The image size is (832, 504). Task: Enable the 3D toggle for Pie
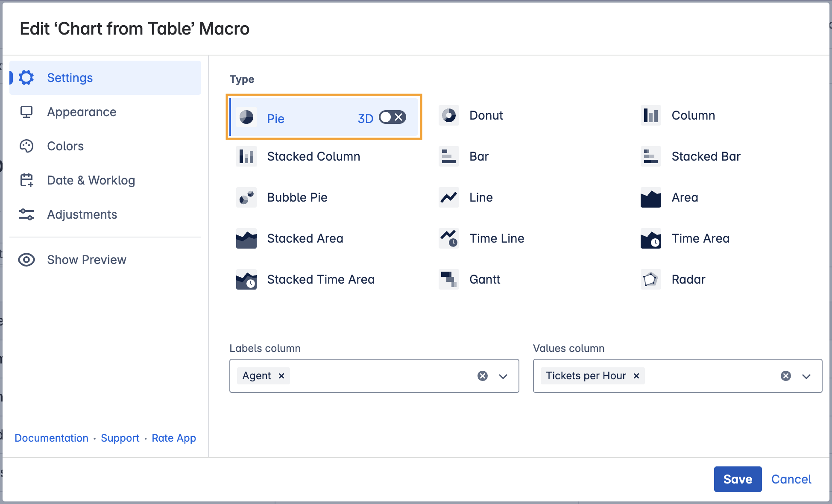tap(392, 117)
